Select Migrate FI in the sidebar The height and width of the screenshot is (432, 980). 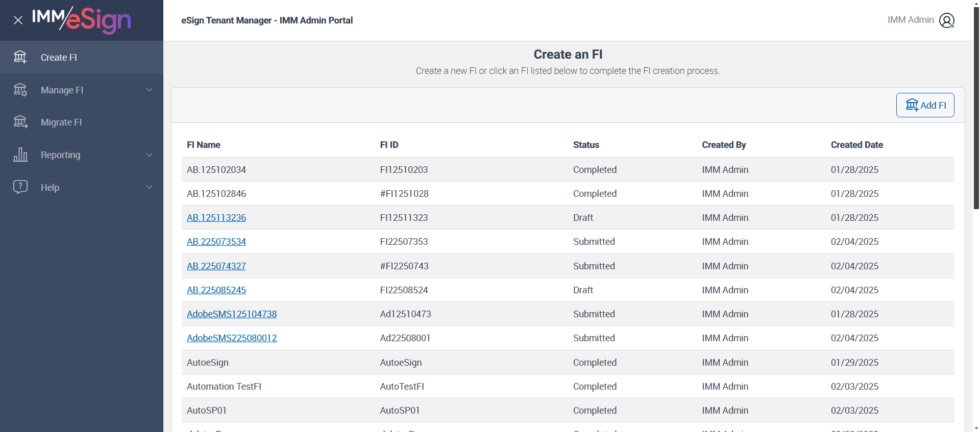pyautogui.click(x=61, y=122)
